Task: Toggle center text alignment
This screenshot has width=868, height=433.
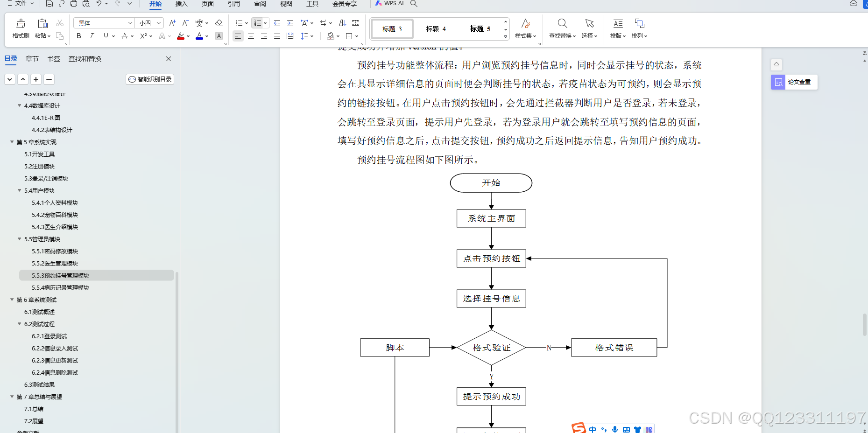Action: point(251,36)
